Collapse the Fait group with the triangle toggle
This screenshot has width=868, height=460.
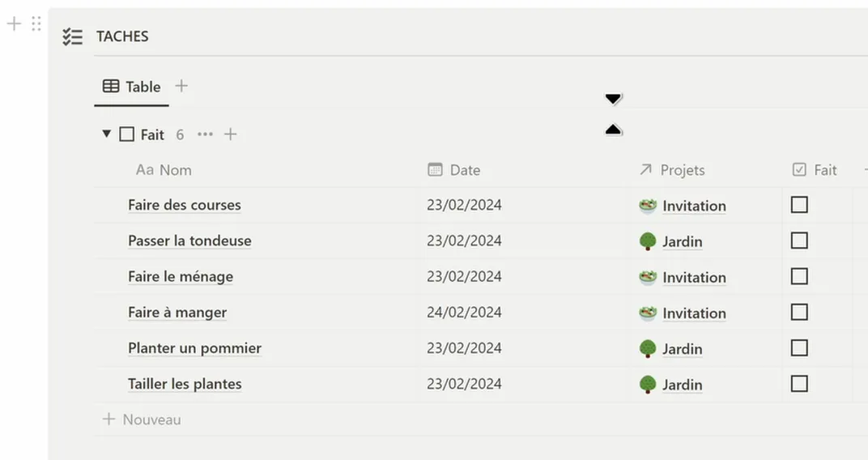click(106, 134)
